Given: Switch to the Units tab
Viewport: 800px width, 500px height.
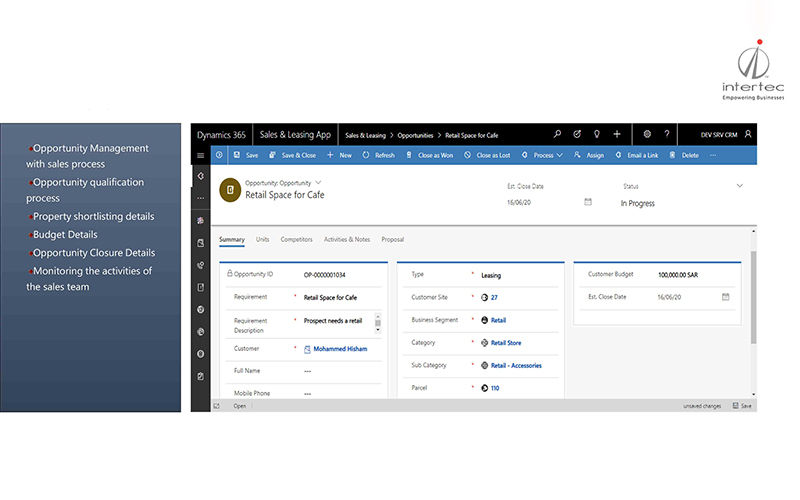Looking at the screenshot, I should (x=262, y=239).
